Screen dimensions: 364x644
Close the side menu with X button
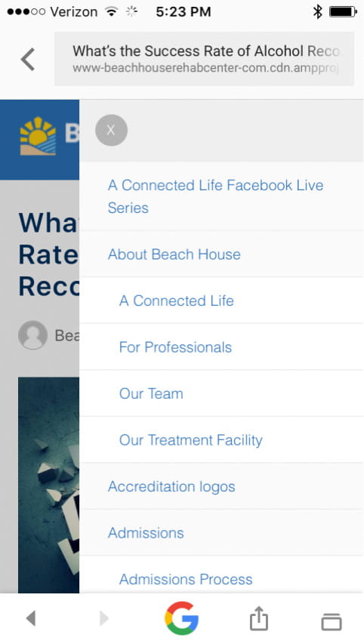click(111, 130)
